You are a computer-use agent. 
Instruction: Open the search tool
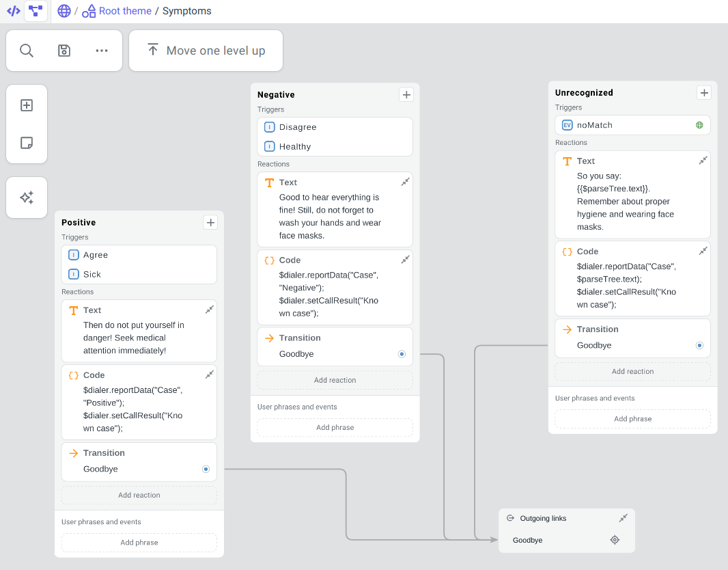[x=27, y=51]
